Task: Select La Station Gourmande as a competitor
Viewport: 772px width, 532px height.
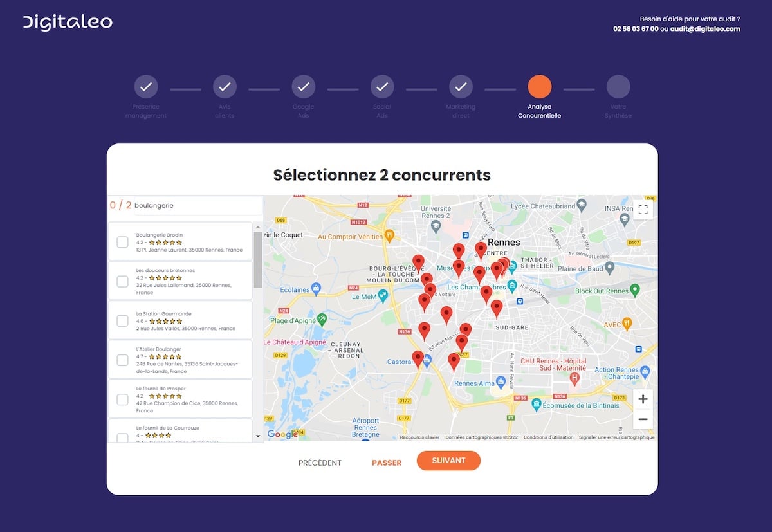Action: point(122,320)
